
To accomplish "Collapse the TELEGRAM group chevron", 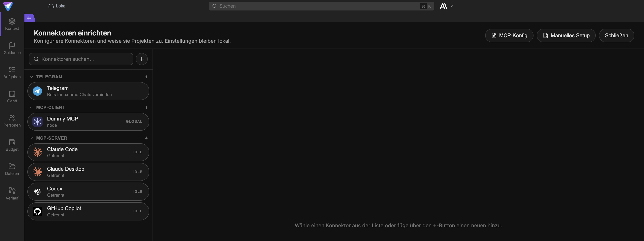I will (31, 77).
